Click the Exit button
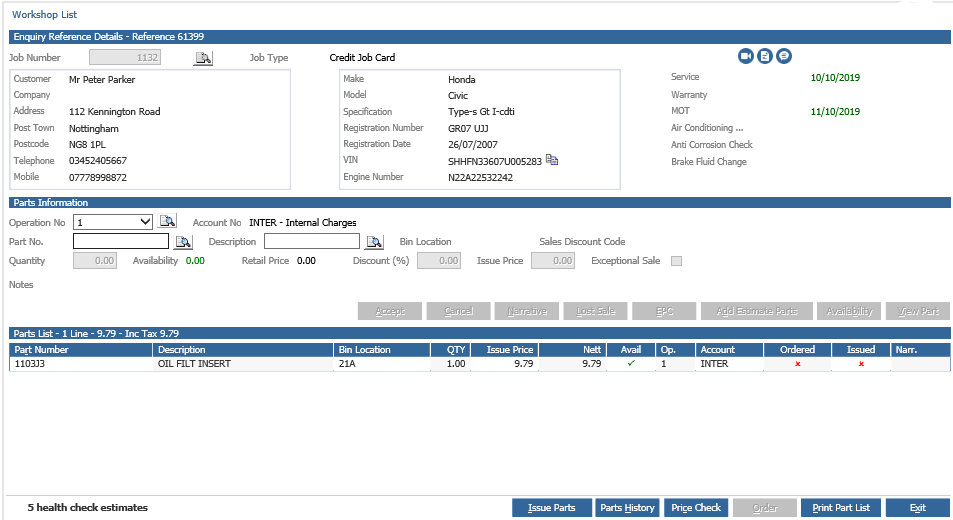This screenshot has width=953, height=520. point(918,508)
